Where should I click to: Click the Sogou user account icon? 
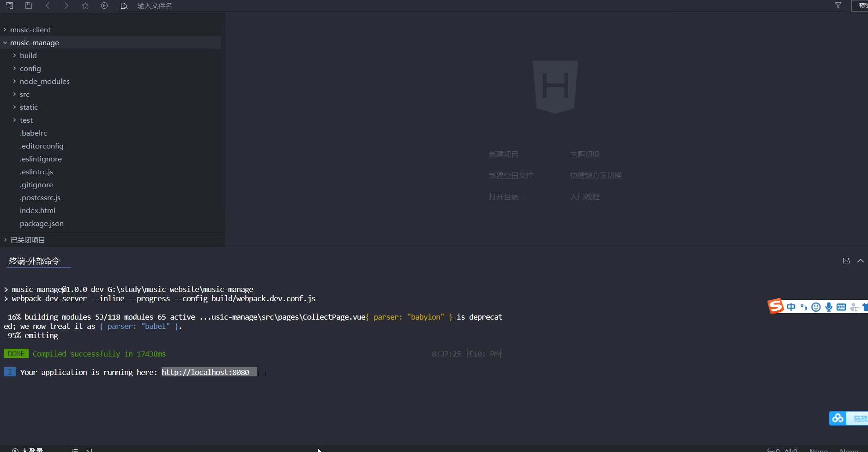coord(854,307)
